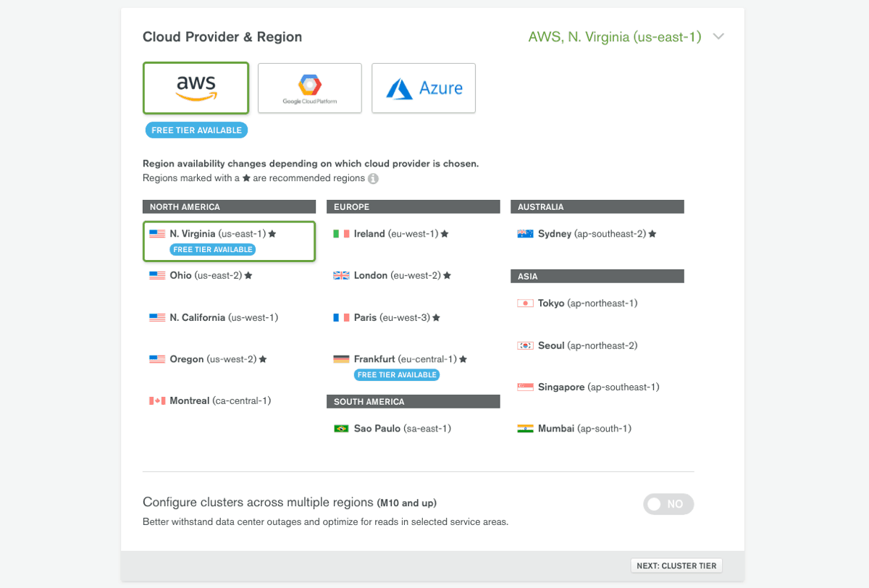The image size is (869, 588).
Task: Select N. Virginia (us-east-1) region
Action: click(230, 241)
